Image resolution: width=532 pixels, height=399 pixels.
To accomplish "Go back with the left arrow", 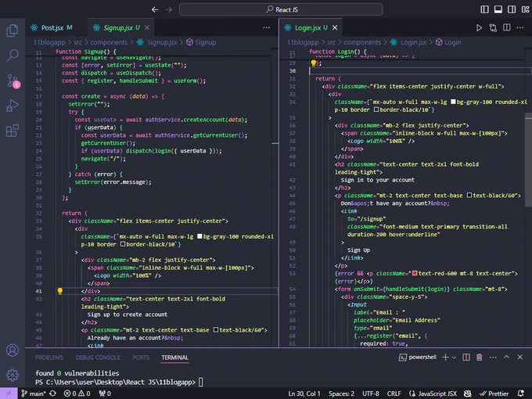I will [x=155, y=9].
